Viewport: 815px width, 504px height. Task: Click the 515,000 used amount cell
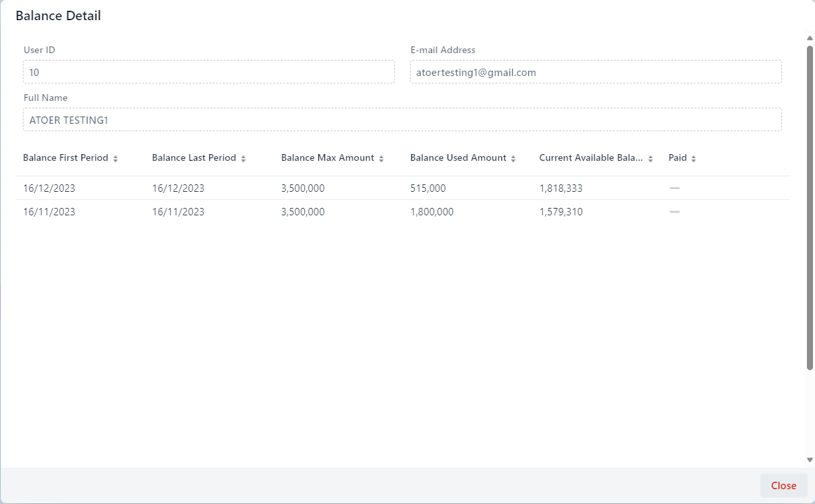pyautogui.click(x=427, y=188)
